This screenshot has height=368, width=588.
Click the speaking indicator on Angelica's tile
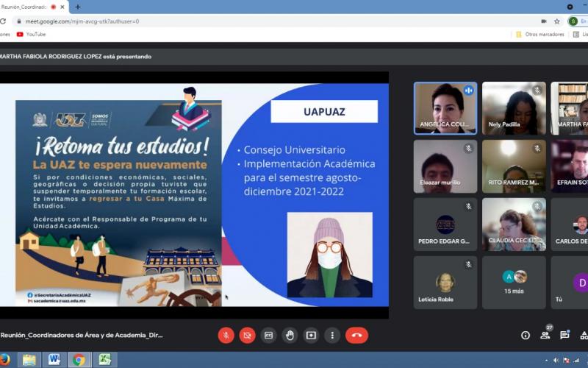(468, 91)
